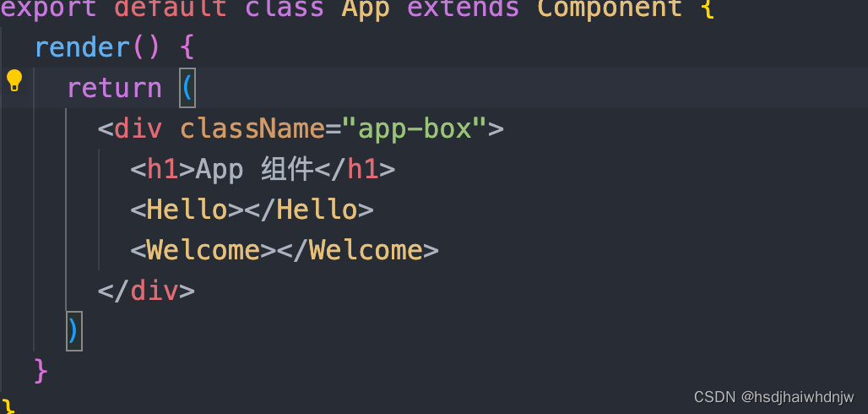Click the "app-box" string value
This screenshot has height=414, width=868.
(x=415, y=128)
